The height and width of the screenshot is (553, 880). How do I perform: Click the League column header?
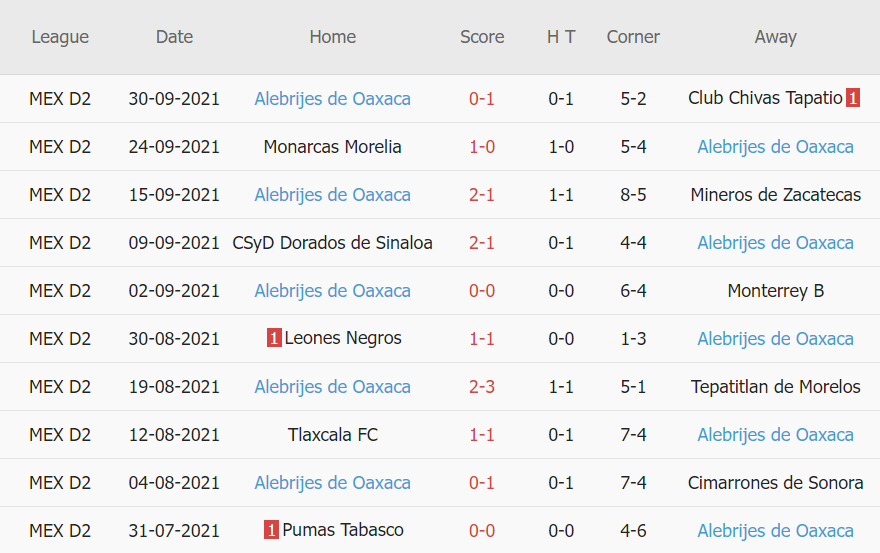pos(60,37)
